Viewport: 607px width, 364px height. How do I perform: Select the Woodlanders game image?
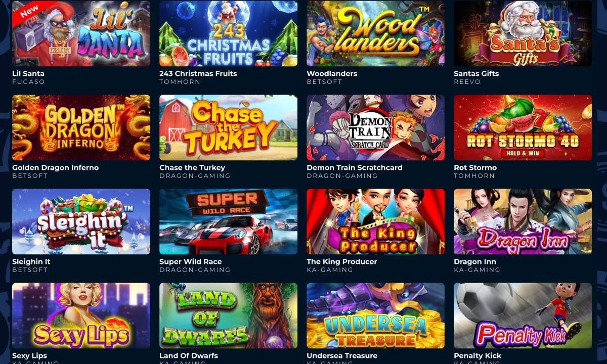(x=375, y=33)
